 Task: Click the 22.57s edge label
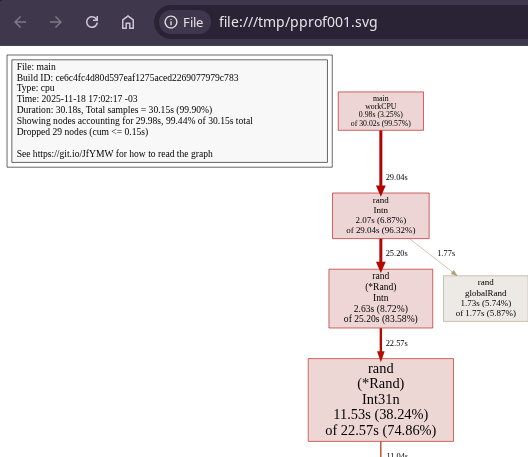pyautogui.click(x=397, y=343)
